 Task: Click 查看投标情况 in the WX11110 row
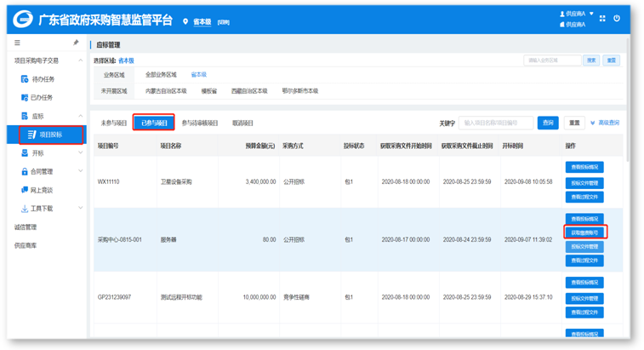pos(584,167)
